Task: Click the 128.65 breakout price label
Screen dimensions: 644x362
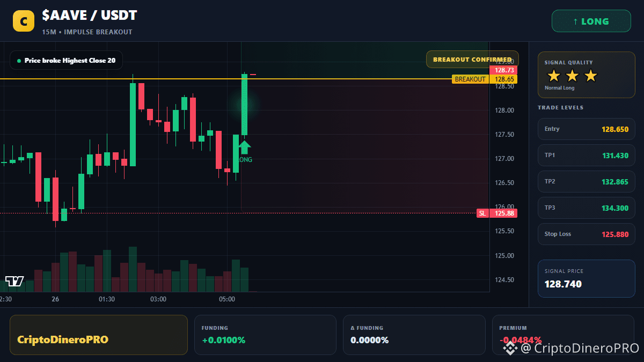Action: click(x=503, y=79)
